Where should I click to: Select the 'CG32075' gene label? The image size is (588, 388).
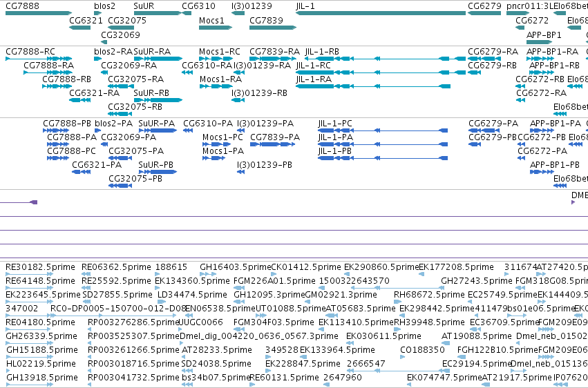point(127,20)
